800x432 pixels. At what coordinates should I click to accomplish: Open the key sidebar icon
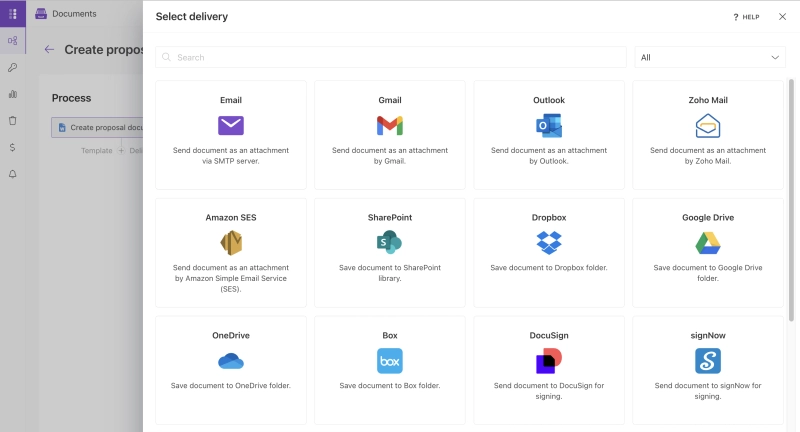[x=13, y=67]
